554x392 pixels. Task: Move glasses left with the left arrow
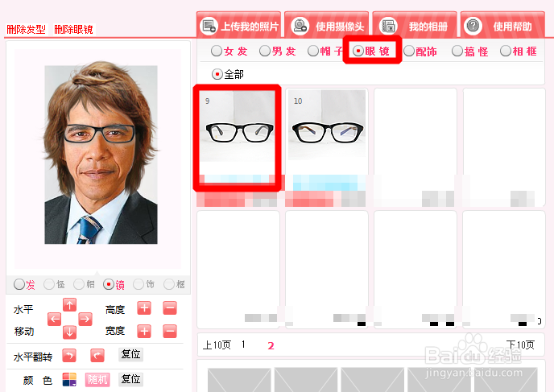tap(55, 320)
